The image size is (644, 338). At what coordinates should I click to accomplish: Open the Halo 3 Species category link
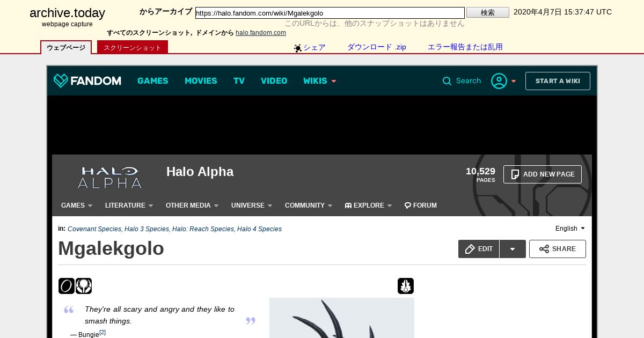click(x=147, y=229)
